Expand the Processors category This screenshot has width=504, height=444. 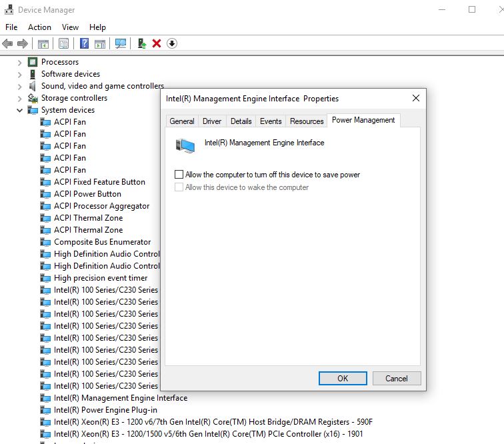[20, 62]
